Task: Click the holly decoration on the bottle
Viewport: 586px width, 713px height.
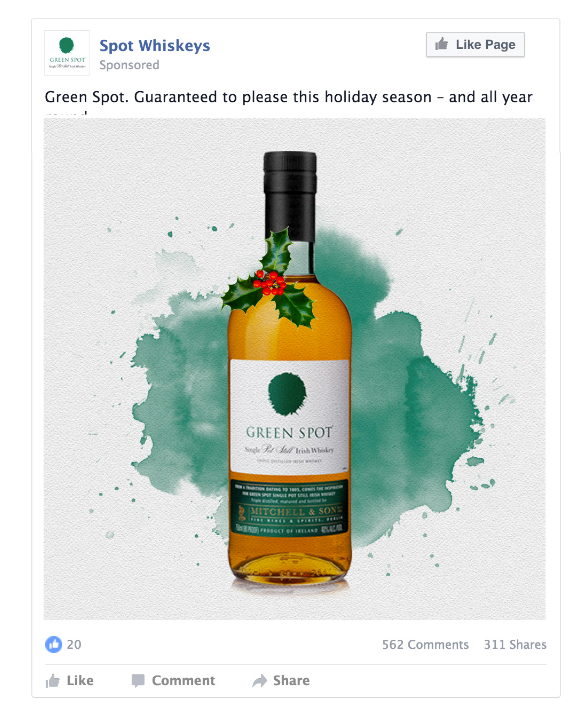Action: 269,280
